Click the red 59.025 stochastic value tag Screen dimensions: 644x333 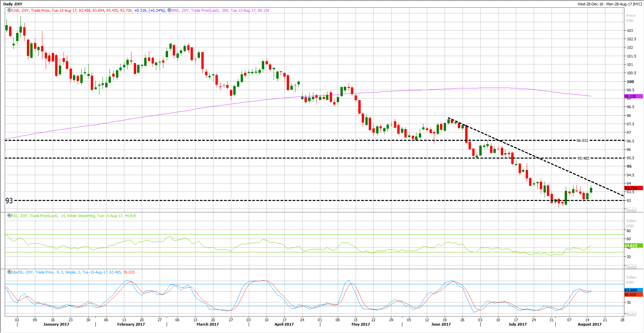coord(633,295)
